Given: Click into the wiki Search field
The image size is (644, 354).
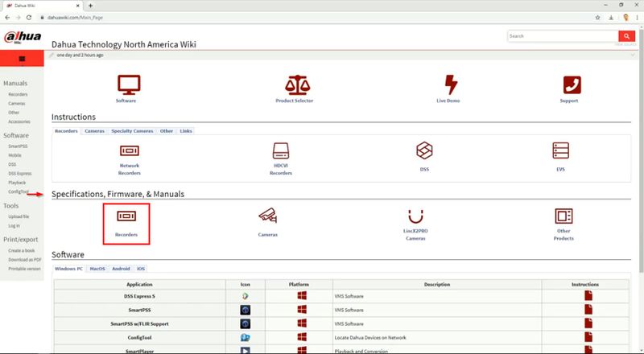Looking at the screenshot, I should point(562,36).
